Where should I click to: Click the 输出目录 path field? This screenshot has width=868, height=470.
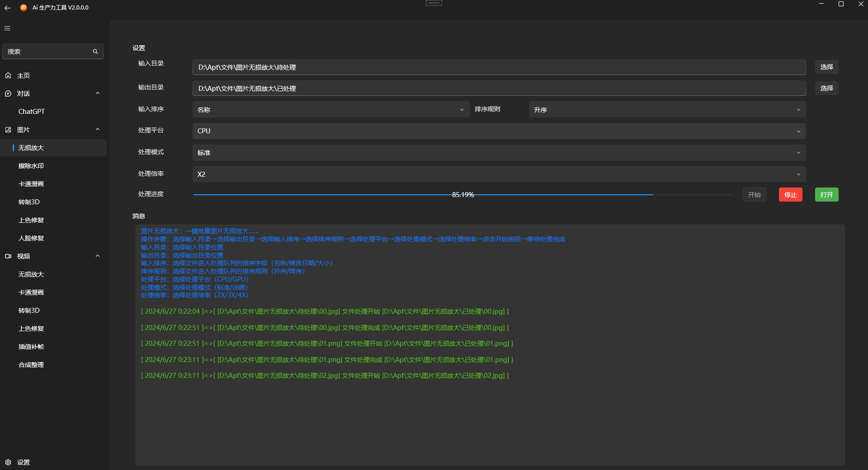499,89
